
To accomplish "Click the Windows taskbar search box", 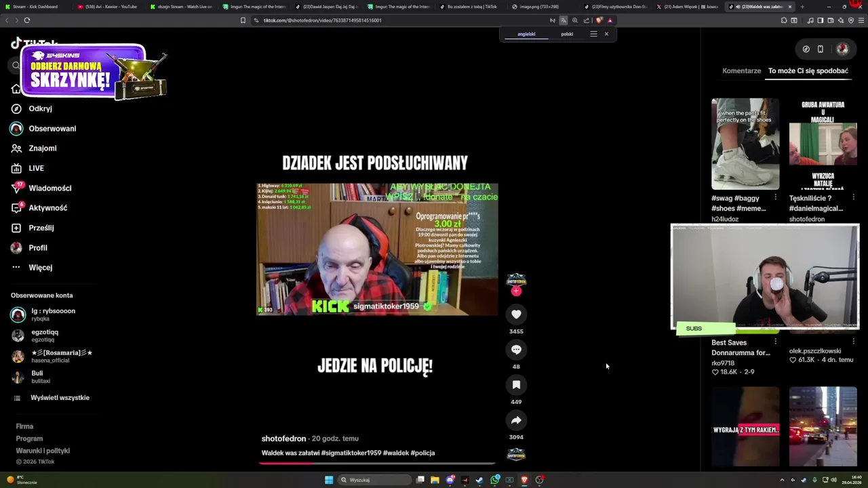I will (374, 480).
